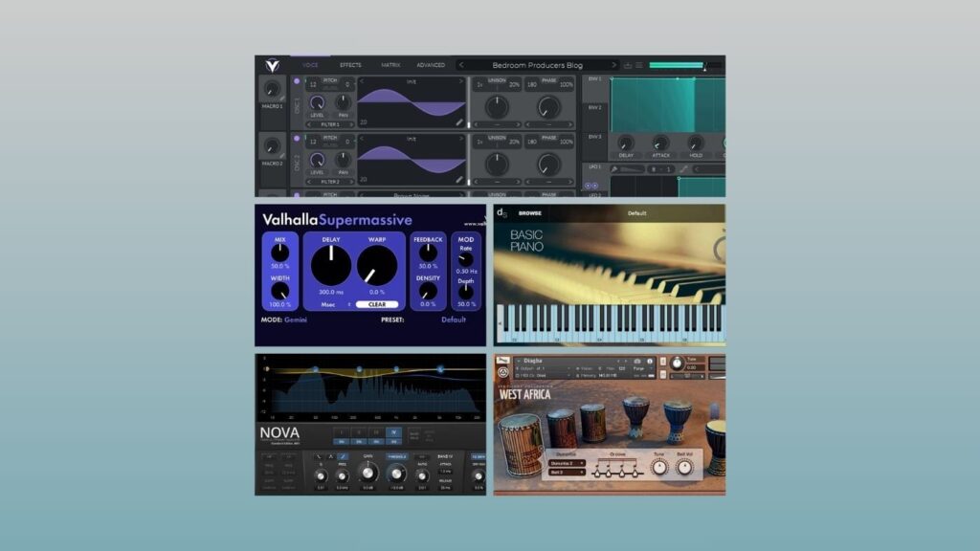Open the OSC 1 FILTER 1 routing selector
This screenshot has height=551, width=980.
tap(330, 124)
